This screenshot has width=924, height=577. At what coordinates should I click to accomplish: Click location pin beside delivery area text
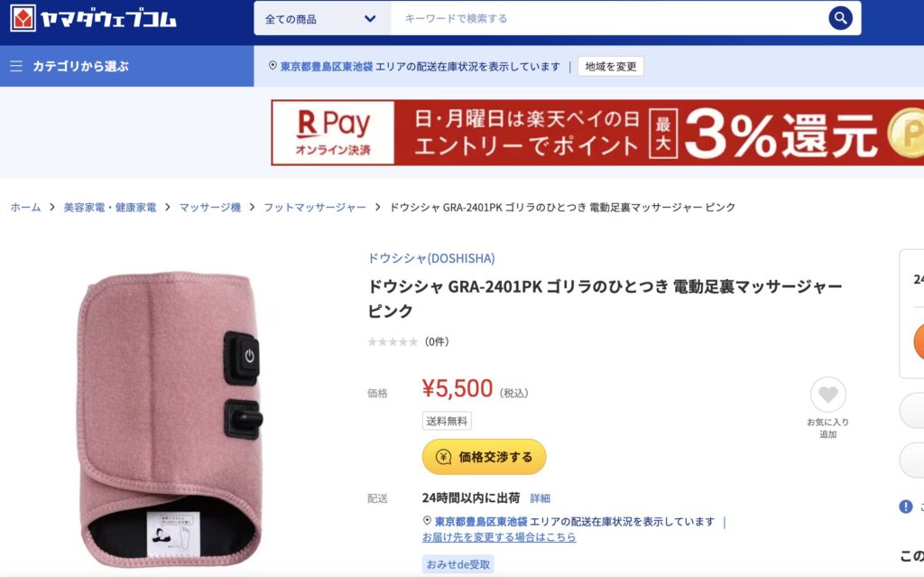click(427, 520)
